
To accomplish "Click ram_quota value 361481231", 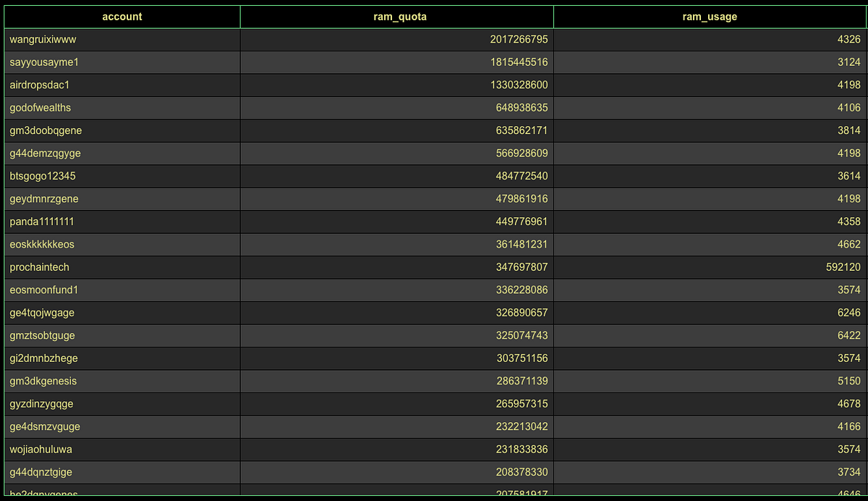I will pos(522,245).
